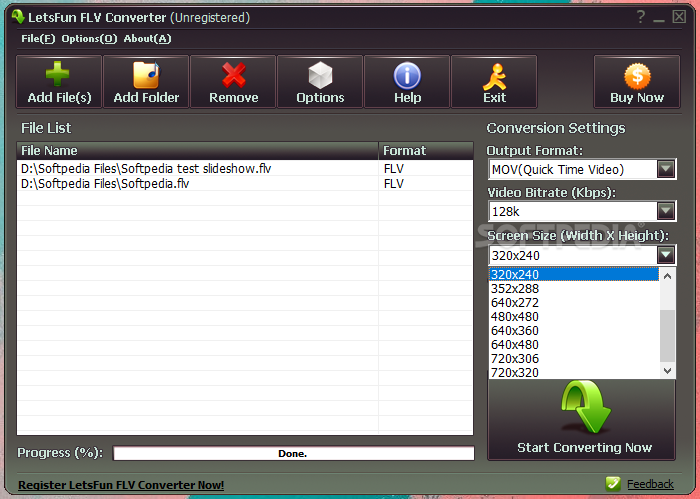
Task: Click the red X Remove button
Action: pyautogui.click(x=233, y=82)
